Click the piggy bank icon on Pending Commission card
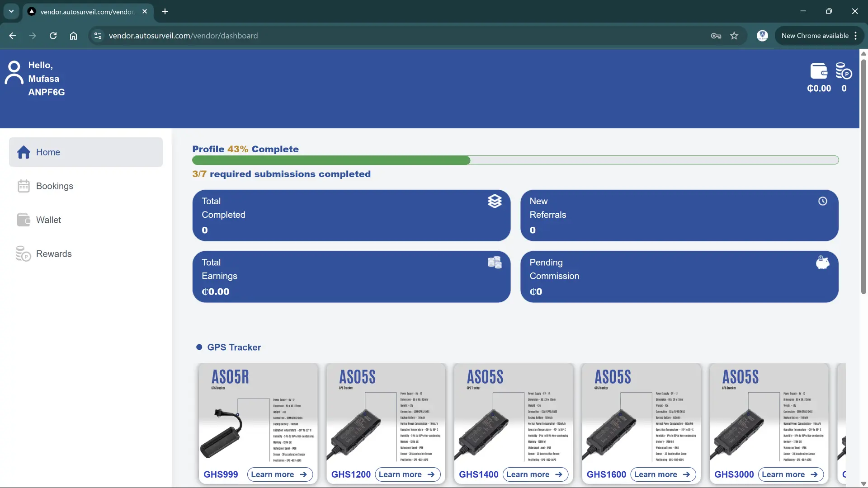Image resolution: width=868 pixels, height=488 pixels. pos(823,263)
